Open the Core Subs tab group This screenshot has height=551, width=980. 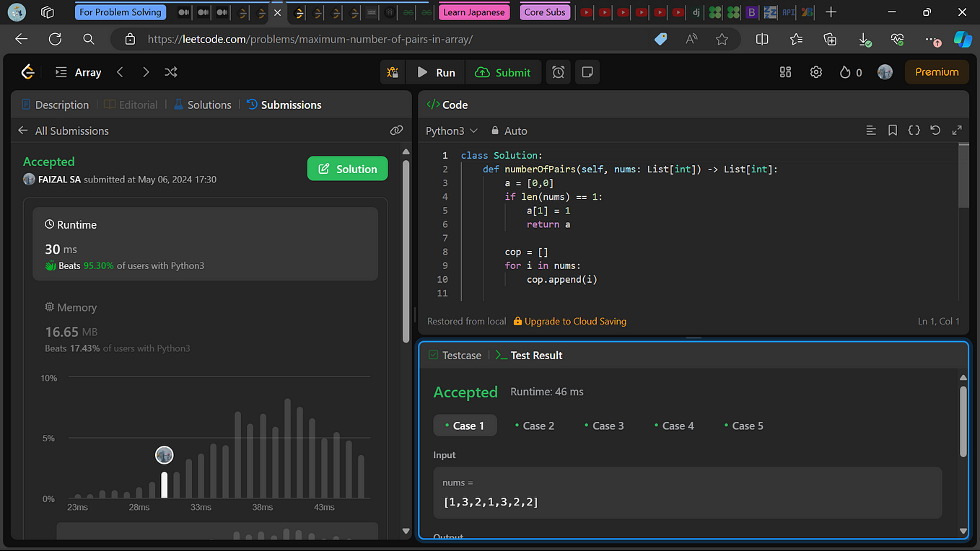click(x=546, y=12)
